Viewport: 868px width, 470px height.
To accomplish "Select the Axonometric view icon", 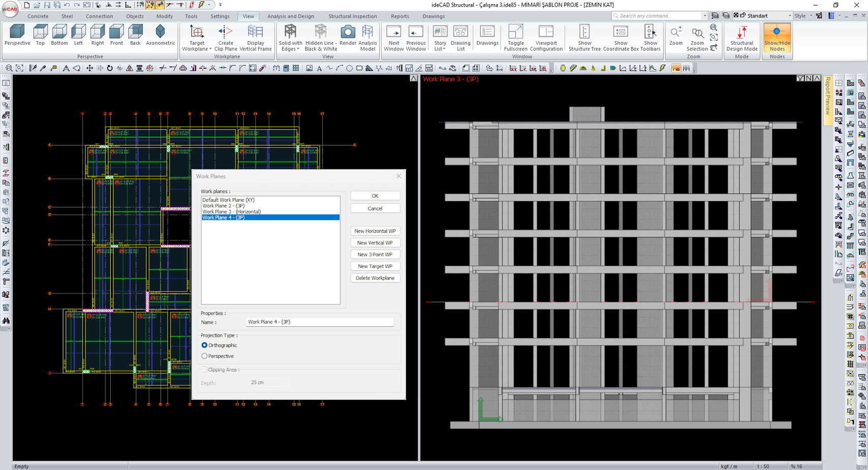I will pyautogui.click(x=160, y=32).
